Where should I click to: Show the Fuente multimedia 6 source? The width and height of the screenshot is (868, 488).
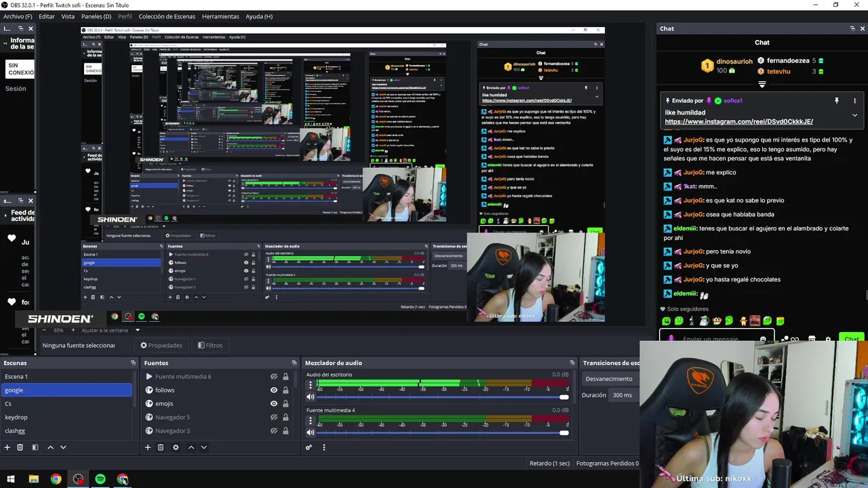click(x=274, y=377)
